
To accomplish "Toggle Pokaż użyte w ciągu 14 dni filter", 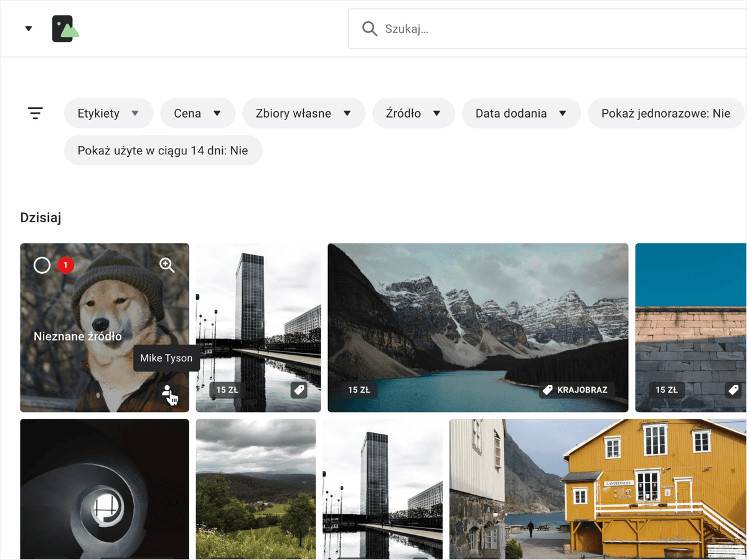I will click(163, 150).
